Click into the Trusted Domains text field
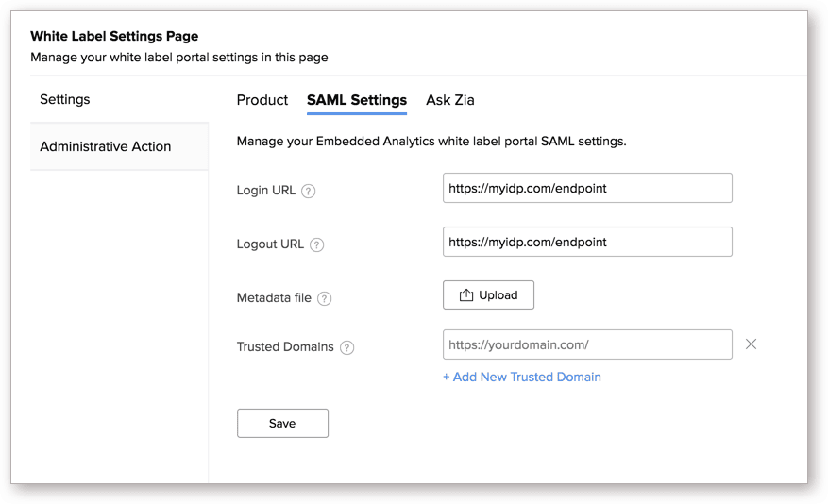 [x=587, y=344]
